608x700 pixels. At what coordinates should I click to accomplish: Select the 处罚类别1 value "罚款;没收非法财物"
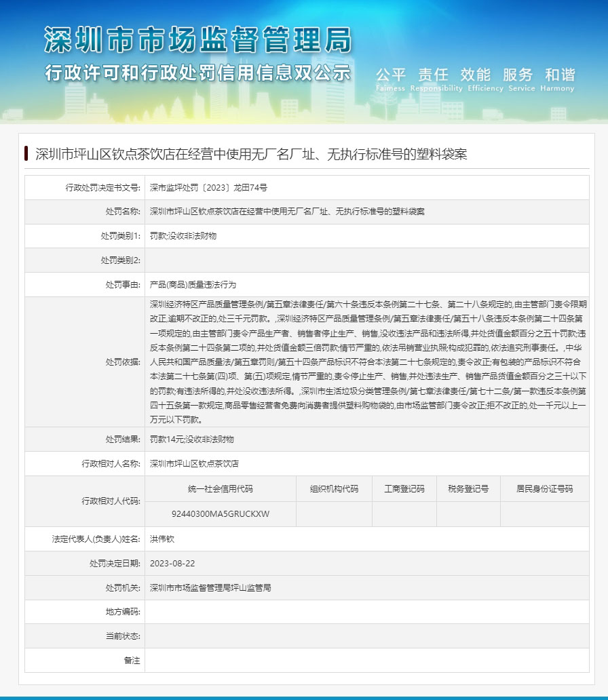(183, 236)
